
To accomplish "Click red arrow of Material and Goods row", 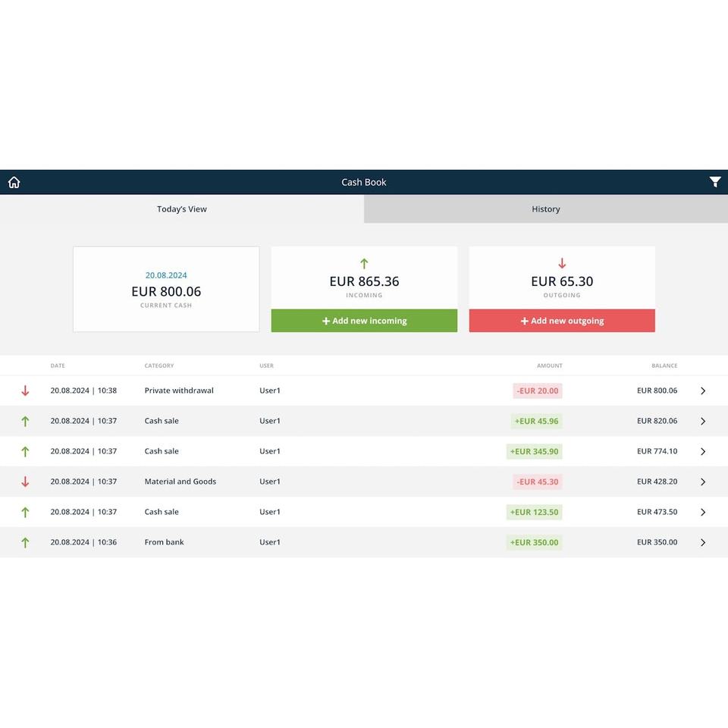I will 25,482.
